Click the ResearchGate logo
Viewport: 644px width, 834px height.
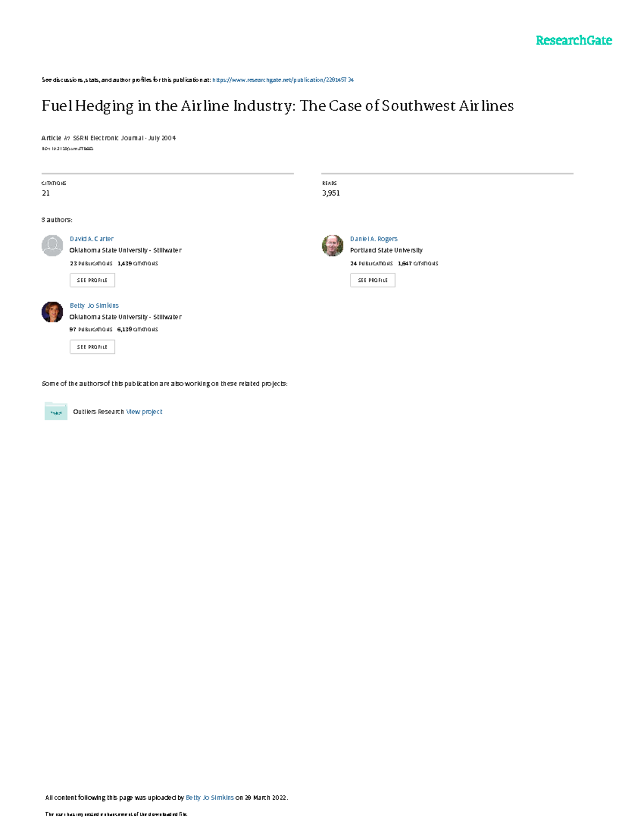click(x=573, y=41)
